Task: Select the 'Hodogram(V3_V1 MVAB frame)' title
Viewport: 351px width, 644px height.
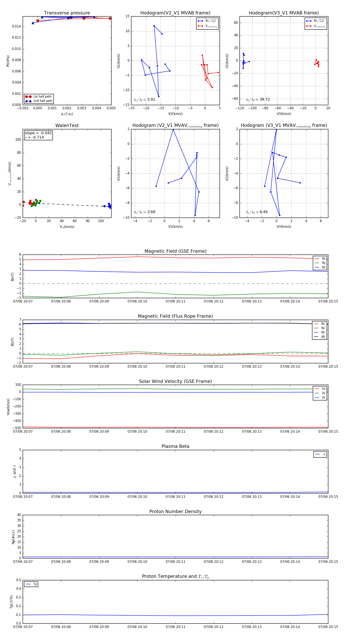Action: point(284,13)
